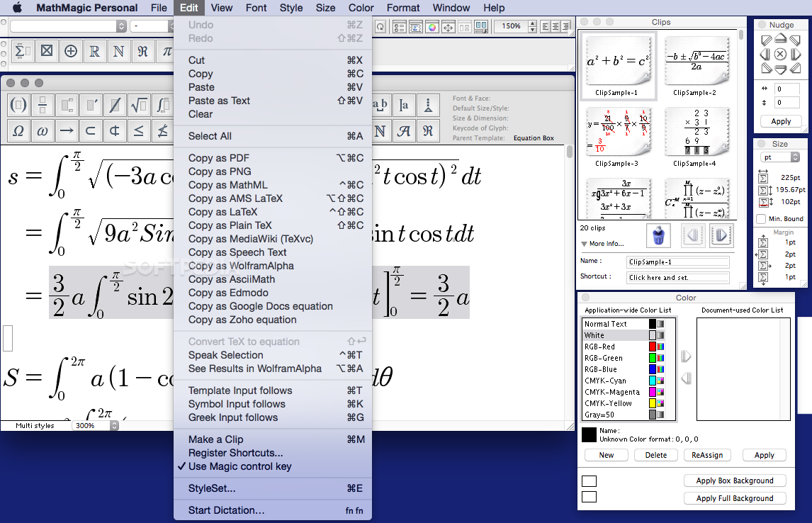Click script A font palette icon

[403, 130]
